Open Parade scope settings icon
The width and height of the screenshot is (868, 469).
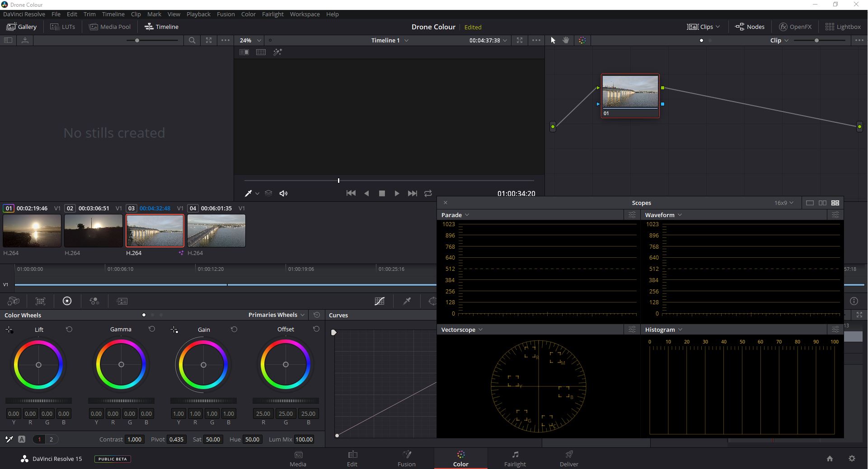[632, 215]
